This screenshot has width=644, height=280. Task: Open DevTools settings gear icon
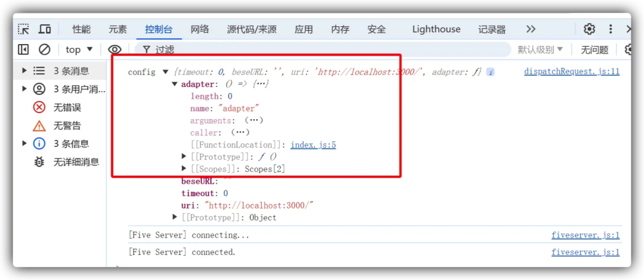[x=589, y=29]
